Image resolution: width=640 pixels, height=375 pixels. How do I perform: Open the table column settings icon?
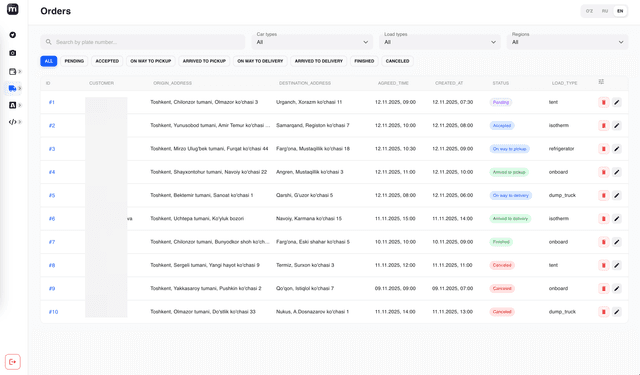coord(601,82)
